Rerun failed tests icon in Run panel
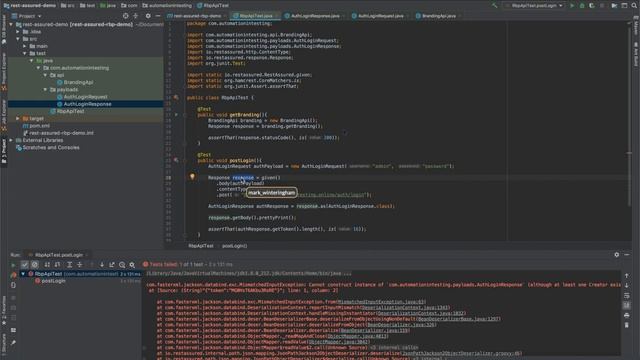 (13, 275)
